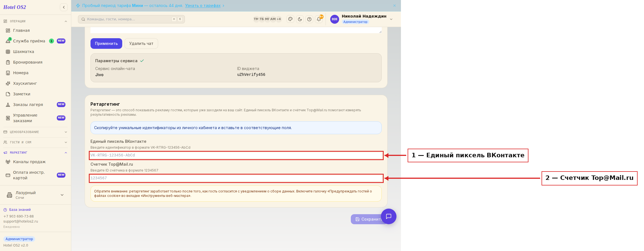Click the Hotel OS2 v2.0 version text
Viewport: 644px width, 251px height.
click(16, 245)
